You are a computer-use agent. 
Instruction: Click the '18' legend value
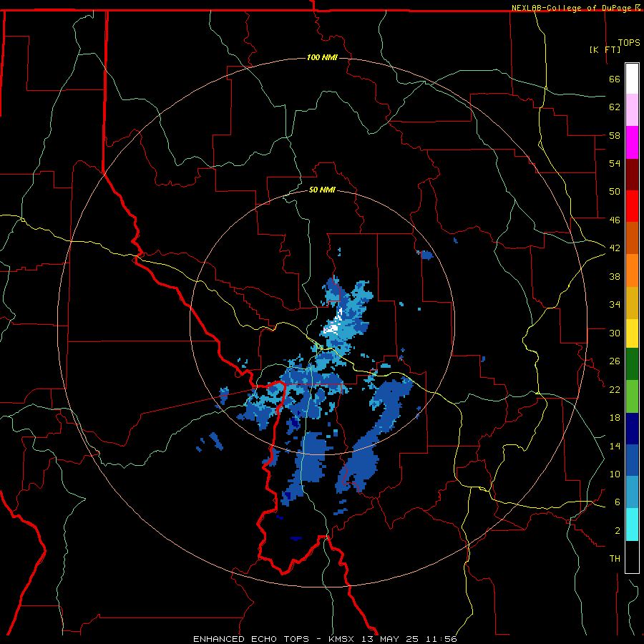coord(615,418)
